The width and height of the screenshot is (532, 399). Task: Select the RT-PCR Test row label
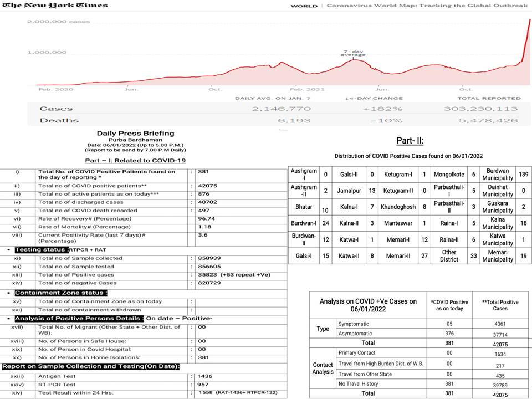pos(58,384)
